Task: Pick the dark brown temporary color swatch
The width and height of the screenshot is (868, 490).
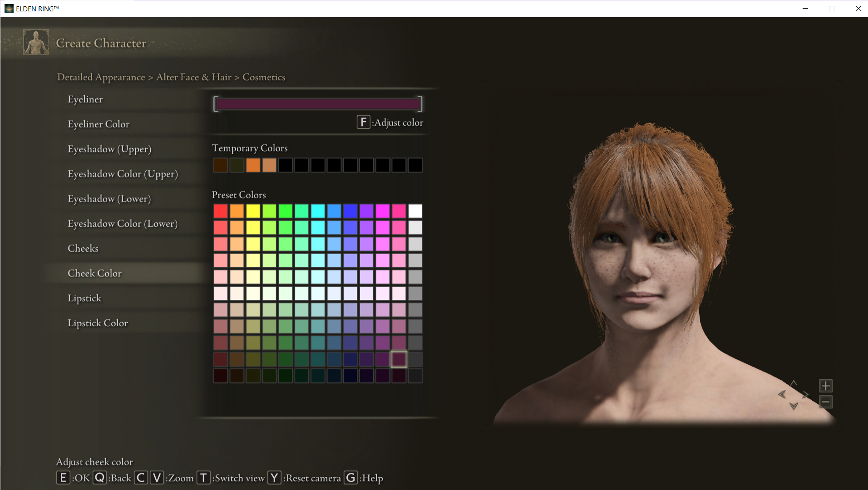Action: coord(221,165)
